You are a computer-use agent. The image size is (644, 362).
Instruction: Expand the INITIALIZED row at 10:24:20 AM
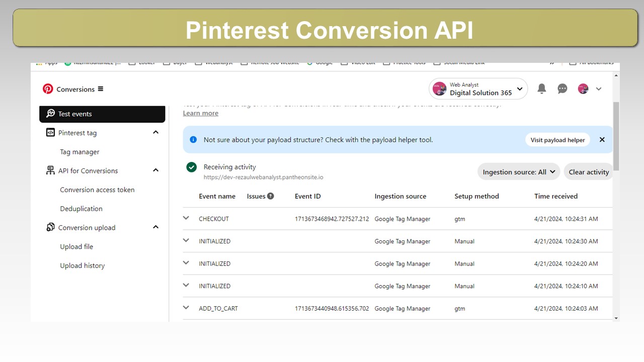(186, 263)
